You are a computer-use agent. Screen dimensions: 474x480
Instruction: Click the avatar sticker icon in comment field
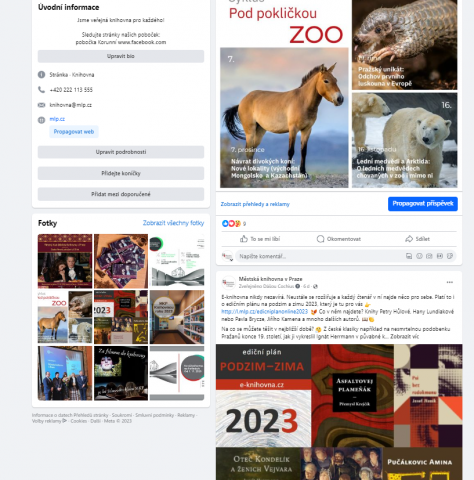click(409, 256)
